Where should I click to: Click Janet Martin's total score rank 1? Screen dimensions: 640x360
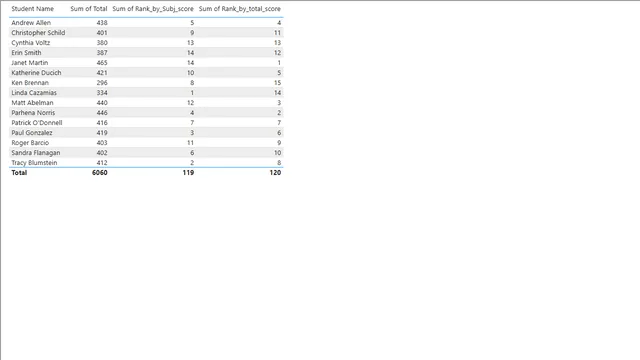279,63
